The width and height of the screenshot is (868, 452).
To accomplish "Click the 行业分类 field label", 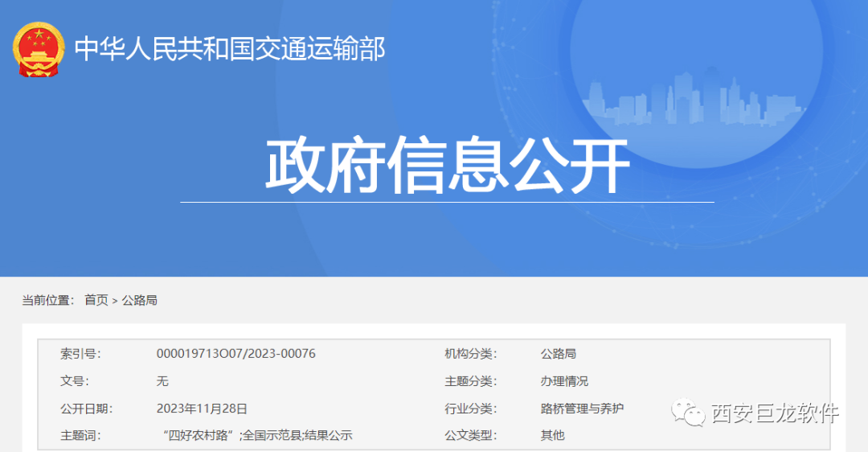I will point(471,409).
